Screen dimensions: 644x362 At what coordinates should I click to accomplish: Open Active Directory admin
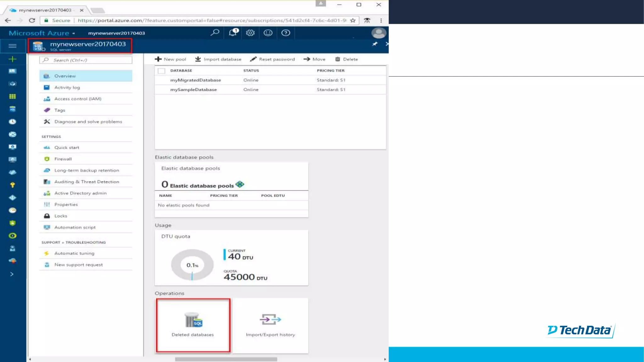(x=86, y=193)
